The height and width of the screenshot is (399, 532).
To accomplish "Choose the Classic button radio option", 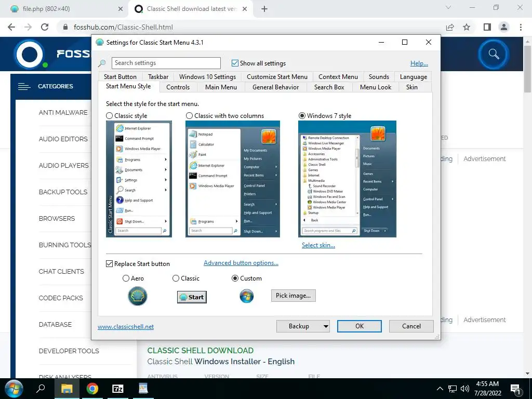I will pos(176,278).
